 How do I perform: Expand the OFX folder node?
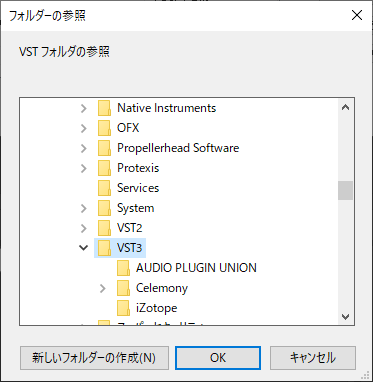click(84, 128)
